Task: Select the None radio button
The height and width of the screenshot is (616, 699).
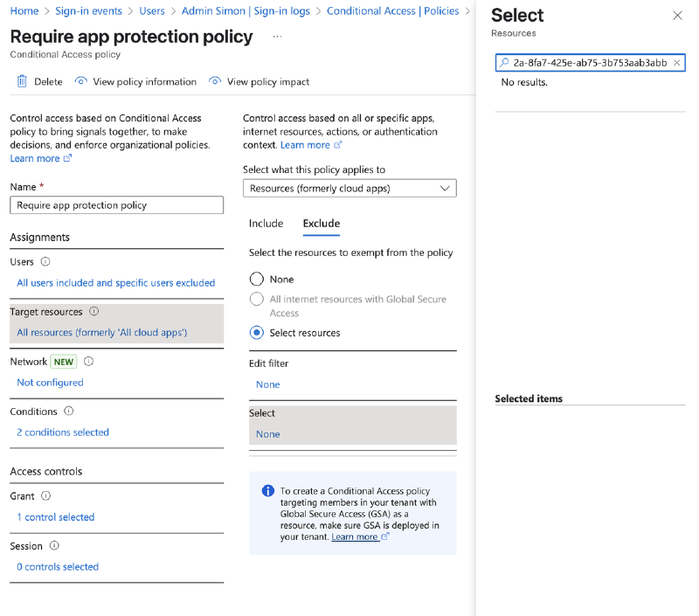Action: coord(257,279)
